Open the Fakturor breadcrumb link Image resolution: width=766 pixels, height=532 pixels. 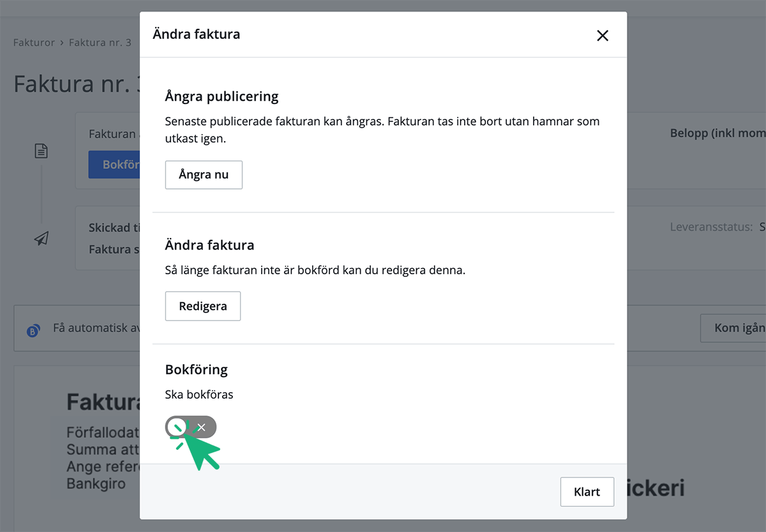(34, 42)
